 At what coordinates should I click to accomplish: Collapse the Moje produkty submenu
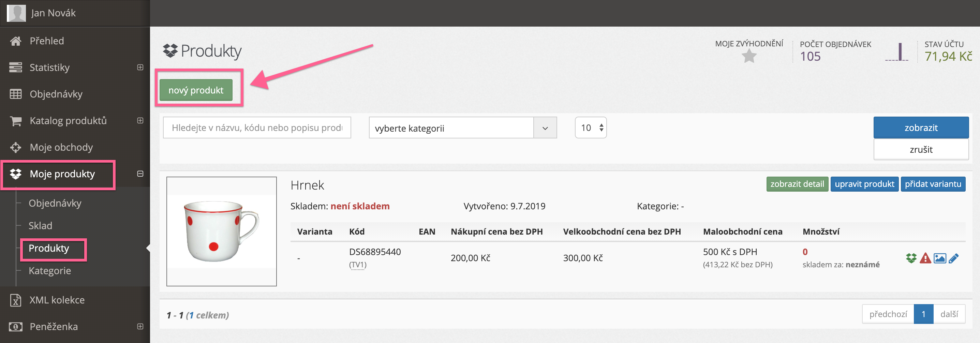coord(140,174)
